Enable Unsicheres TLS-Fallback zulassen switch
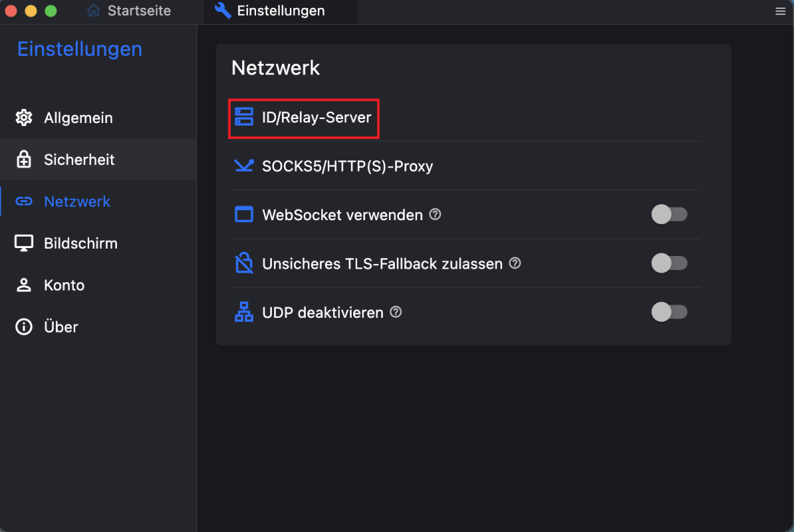Viewport: 794px width, 532px height. (x=669, y=263)
